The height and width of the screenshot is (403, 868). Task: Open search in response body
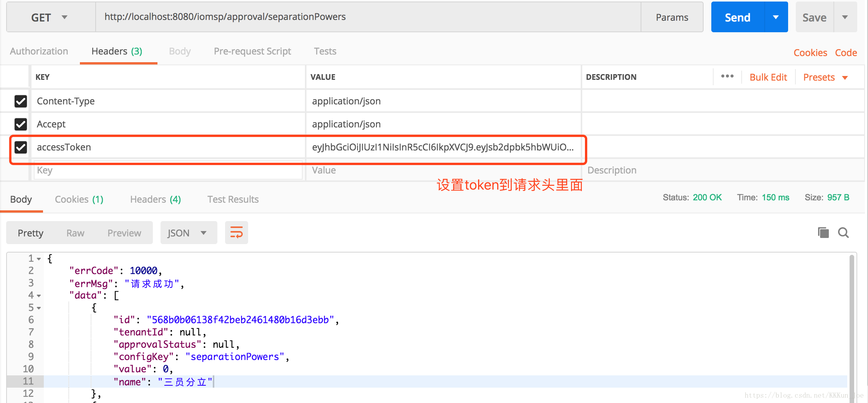coord(843,233)
